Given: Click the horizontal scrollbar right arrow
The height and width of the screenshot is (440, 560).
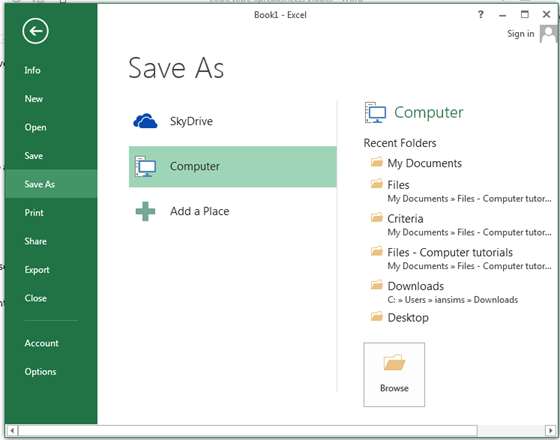Looking at the screenshot, I should pyautogui.click(x=550, y=430).
